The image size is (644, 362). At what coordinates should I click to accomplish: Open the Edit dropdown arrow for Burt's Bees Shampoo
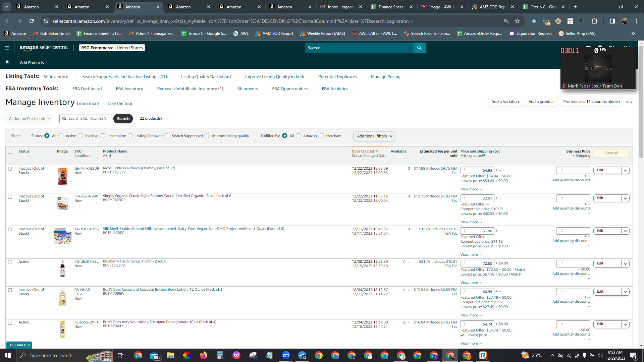tap(625, 324)
